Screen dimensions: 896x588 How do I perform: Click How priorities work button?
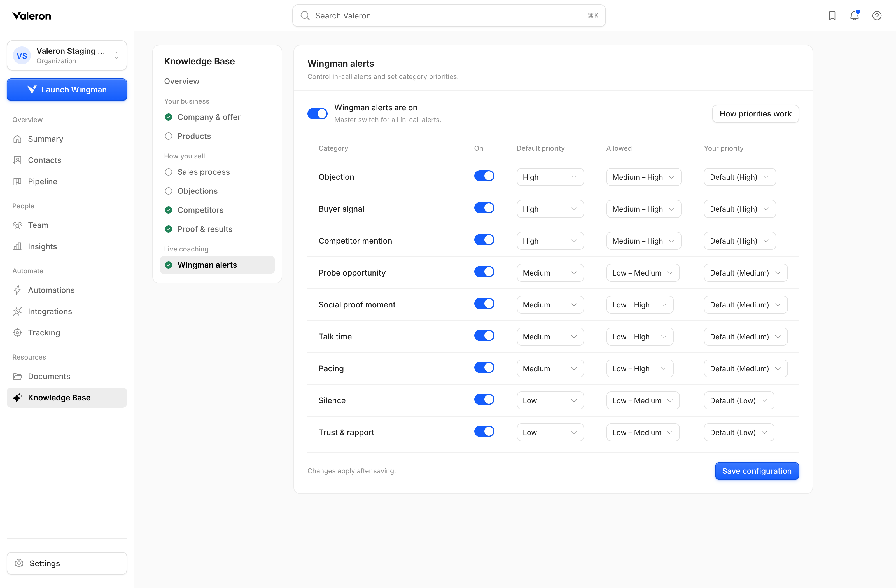[755, 114]
